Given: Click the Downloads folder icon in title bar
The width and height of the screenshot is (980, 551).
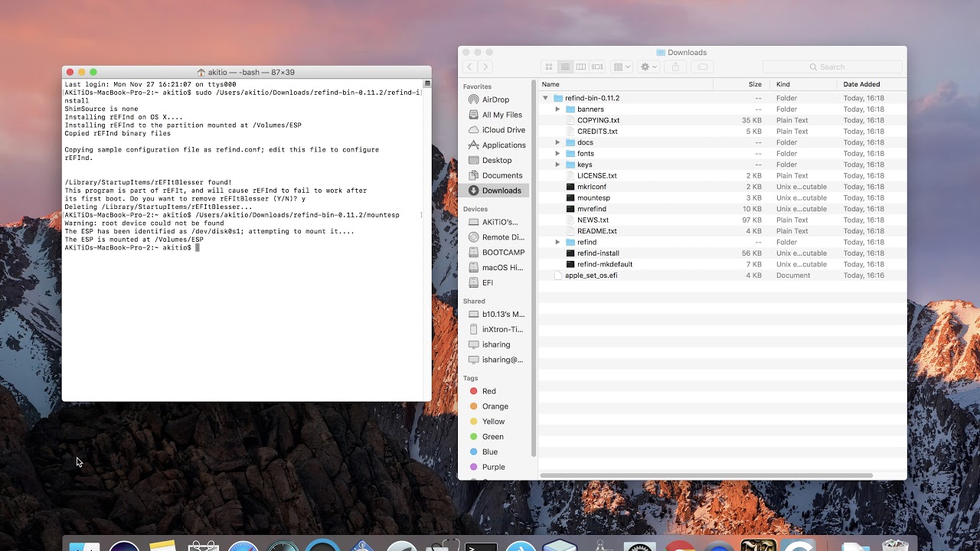Looking at the screenshot, I should pyautogui.click(x=661, y=53).
